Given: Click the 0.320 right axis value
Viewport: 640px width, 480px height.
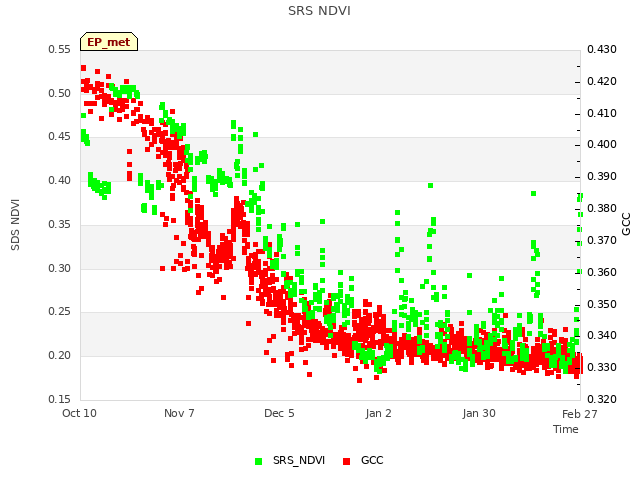Looking at the screenshot, I should pos(602,399).
